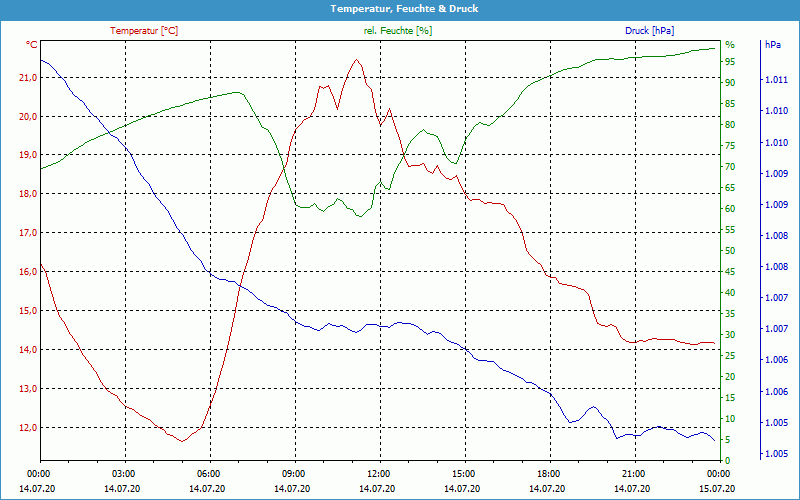Select the blue Druck [hPa] legend label
This screenshot has height=500, width=800.
click(649, 31)
